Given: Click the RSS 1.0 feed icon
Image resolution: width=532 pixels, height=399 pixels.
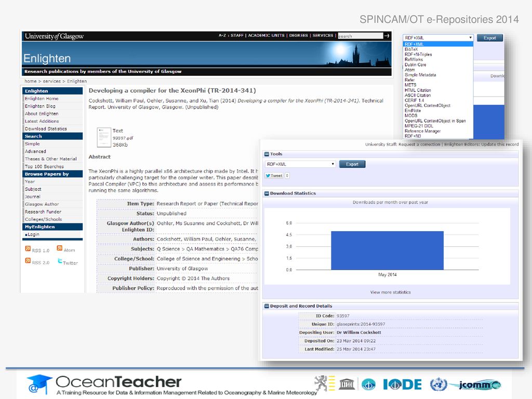Looking at the screenshot, I should click(x=28, y=249).
